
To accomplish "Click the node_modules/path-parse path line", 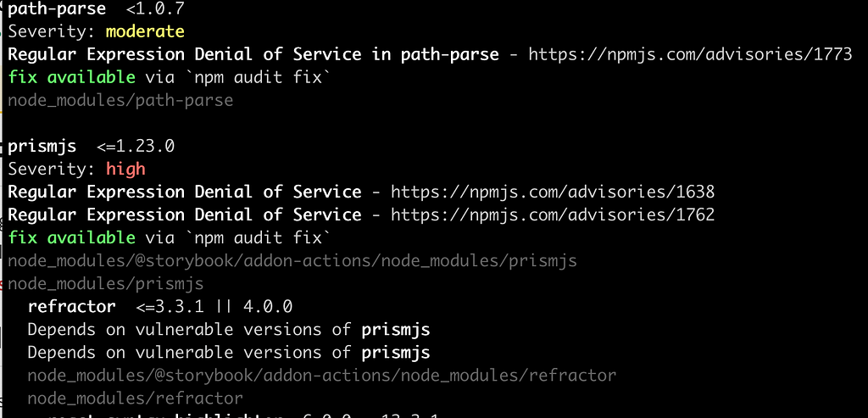I will click(120, 100).
